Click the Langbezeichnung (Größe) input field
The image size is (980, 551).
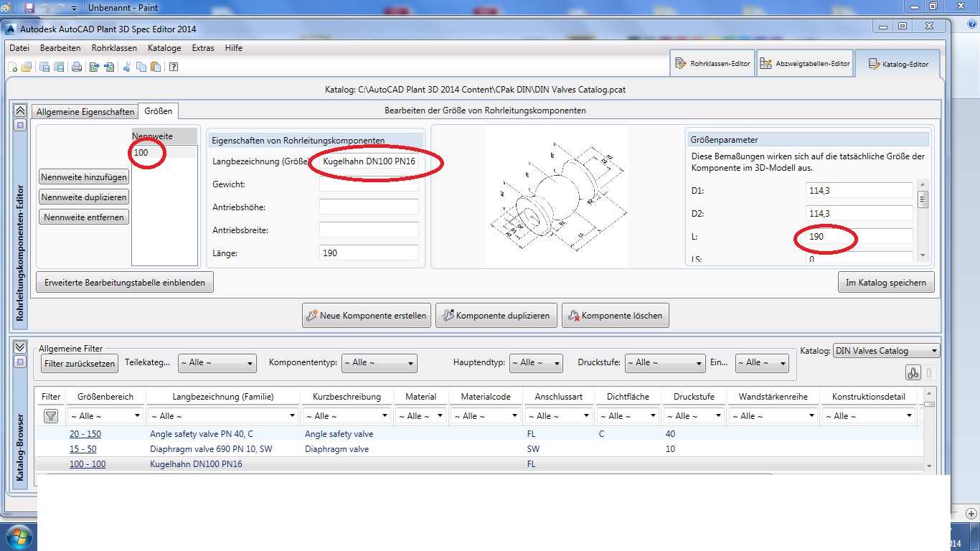(x=369, y=161)
